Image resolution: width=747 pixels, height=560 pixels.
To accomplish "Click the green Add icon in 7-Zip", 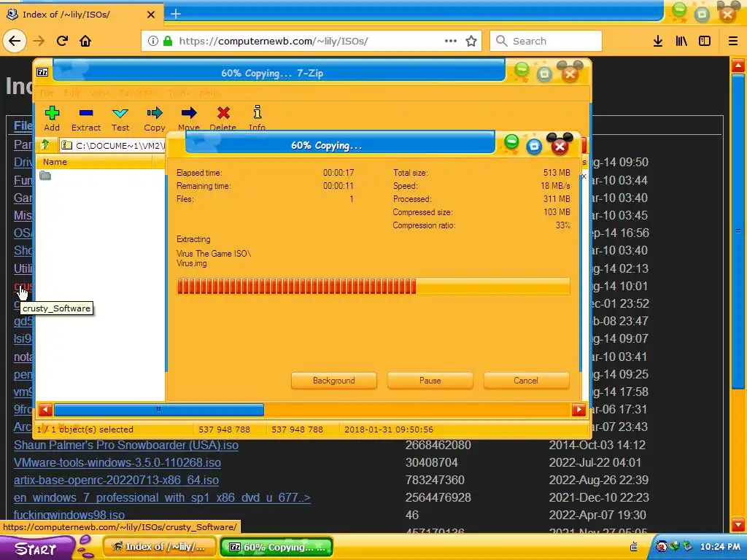I will pyautogui.click(x=52, y=113).
